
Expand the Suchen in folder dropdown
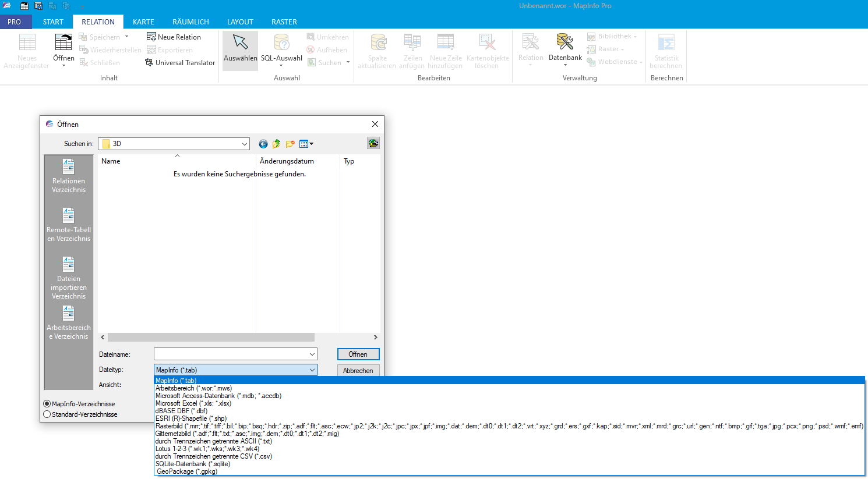coord(244,144)
